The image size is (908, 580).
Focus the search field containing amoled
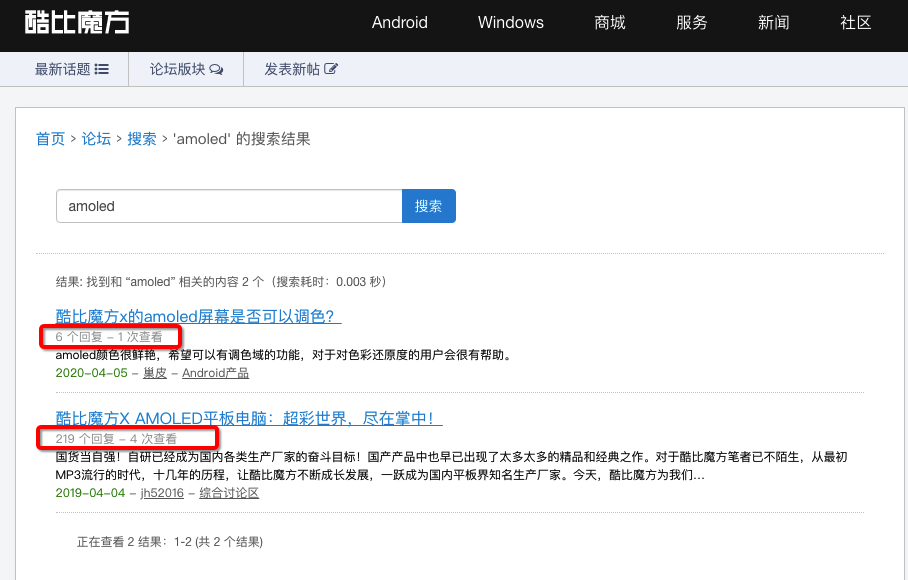[228, 206]
